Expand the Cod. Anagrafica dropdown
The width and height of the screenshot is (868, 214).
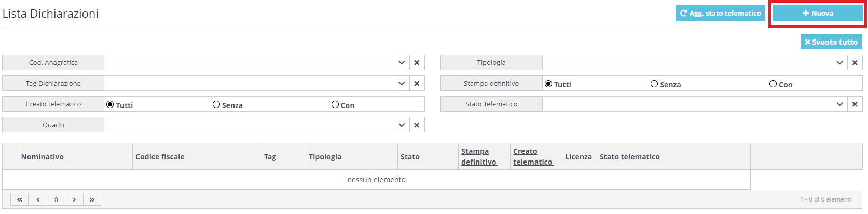(x=402, y=63)
